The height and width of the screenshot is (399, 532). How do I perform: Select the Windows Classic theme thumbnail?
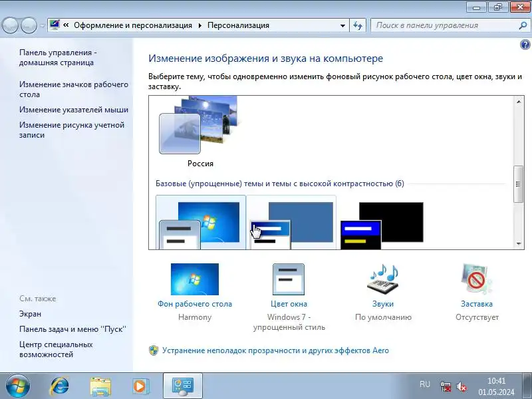[291, 223]
